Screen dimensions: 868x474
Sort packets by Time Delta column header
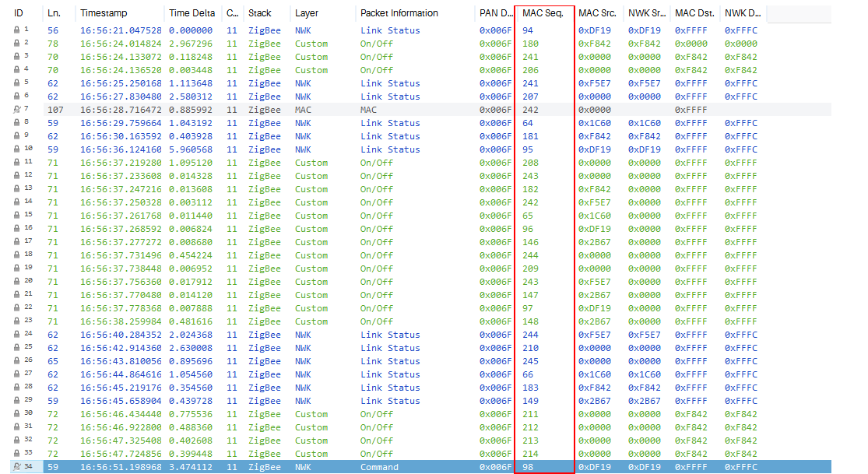(x=192, y=13)
